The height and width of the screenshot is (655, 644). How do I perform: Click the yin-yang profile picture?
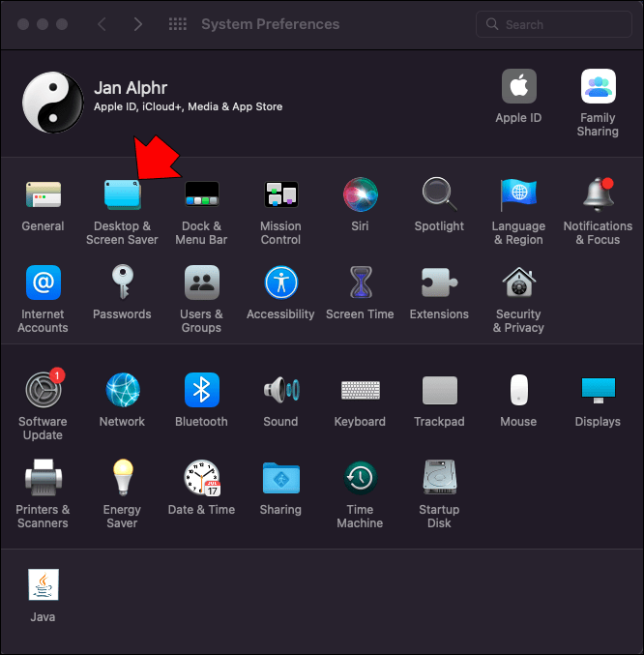pyautogui.click(x=53, y=103)
